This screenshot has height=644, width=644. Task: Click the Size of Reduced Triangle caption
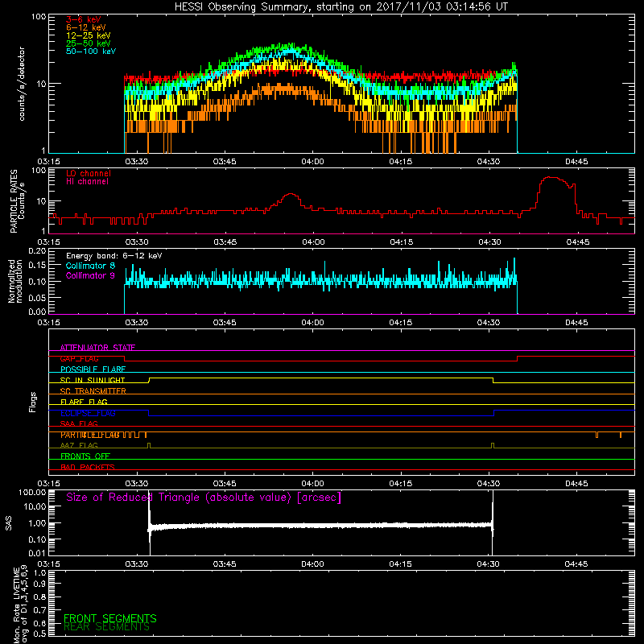[x=204, y=497]
